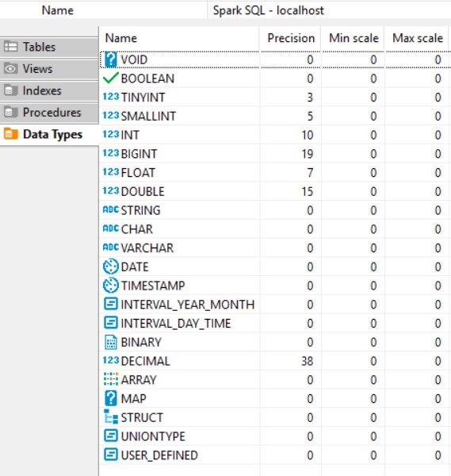Screen dimensions: 451x476
Task: Click the icon beside INTERVAL_YEAR_MONTH
Action: coord(111,304)
